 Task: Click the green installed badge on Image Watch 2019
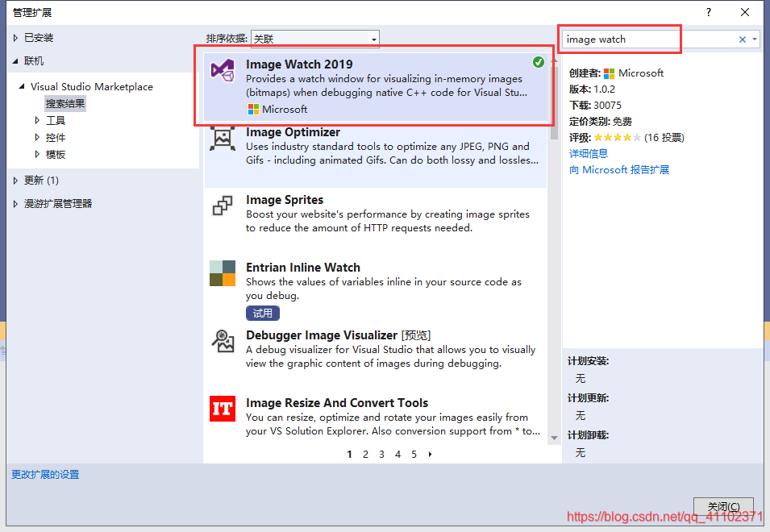539,61
